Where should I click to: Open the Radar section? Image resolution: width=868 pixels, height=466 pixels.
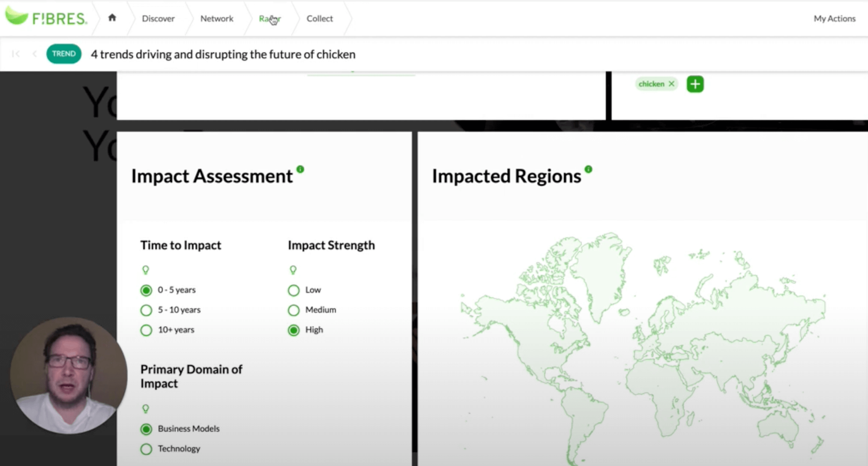point(270,18)
